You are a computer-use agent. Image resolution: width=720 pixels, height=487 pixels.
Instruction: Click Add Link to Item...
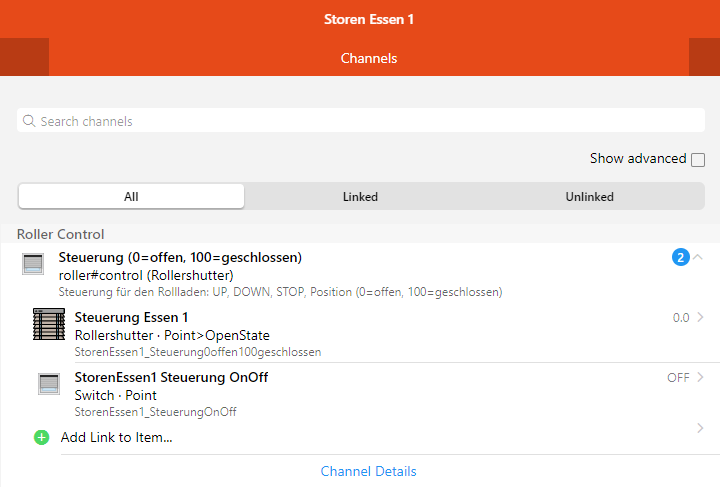(x=117, y=437)
